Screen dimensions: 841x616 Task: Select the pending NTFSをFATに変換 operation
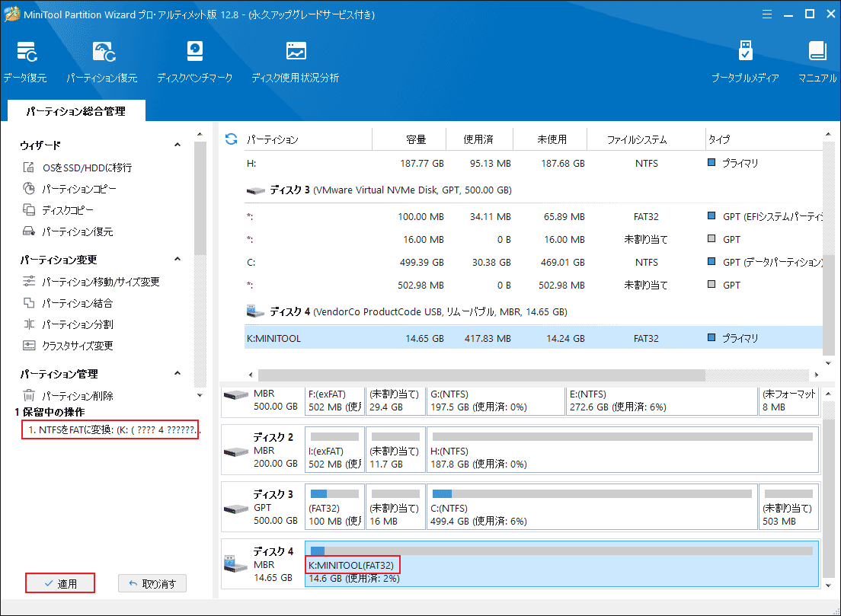tap(110, 429)
